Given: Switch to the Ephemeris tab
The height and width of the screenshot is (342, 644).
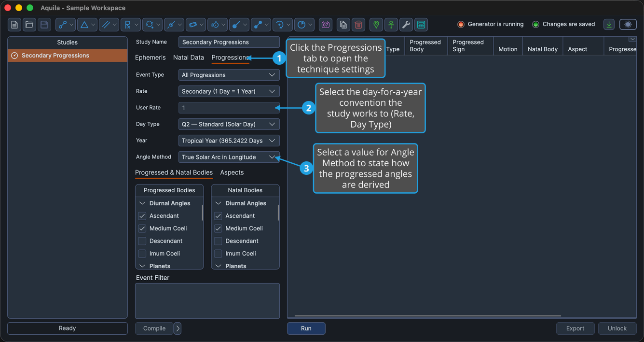Looking at the screenshot, I should pos(150,57).
